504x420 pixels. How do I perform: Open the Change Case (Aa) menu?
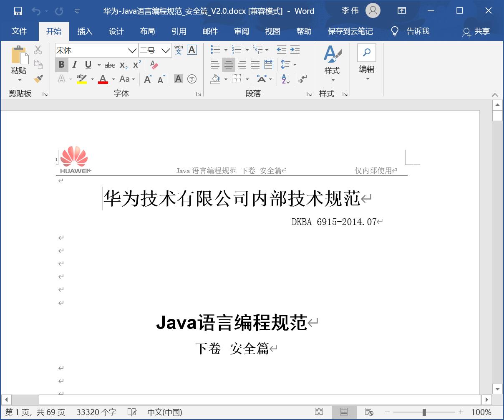127,79
